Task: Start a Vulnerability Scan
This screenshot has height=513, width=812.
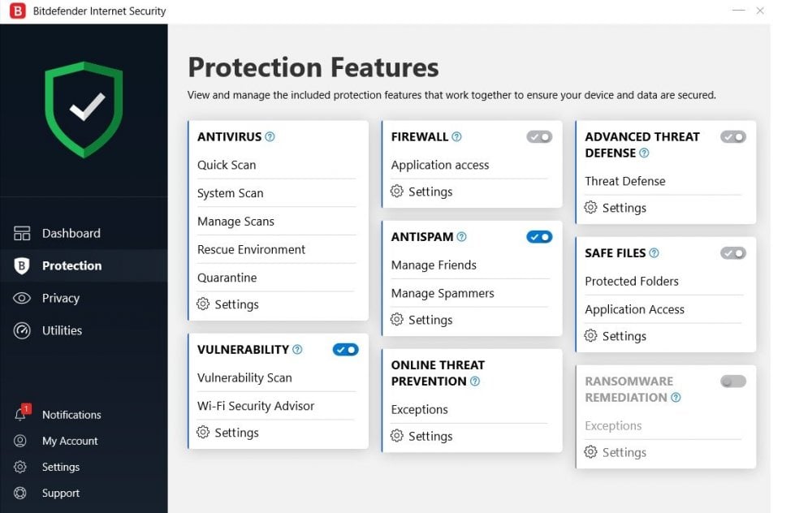Action: pyautogui.click(x=244, y=378)
